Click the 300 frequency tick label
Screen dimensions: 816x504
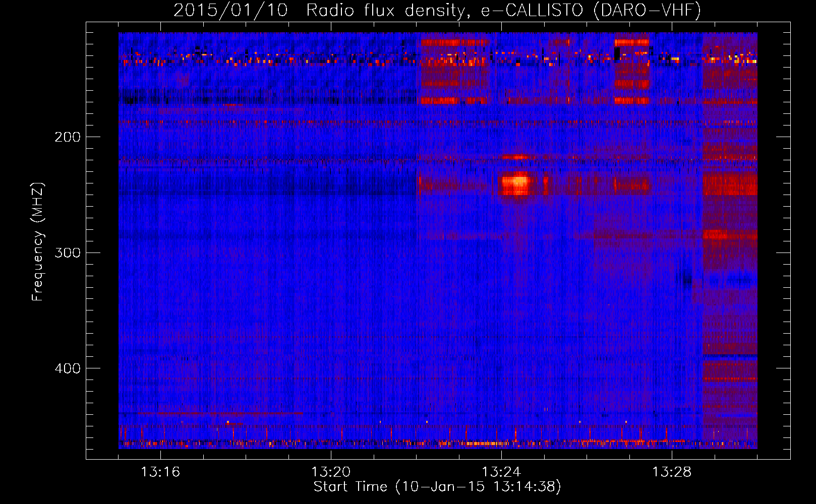click(x=68, y=253)
